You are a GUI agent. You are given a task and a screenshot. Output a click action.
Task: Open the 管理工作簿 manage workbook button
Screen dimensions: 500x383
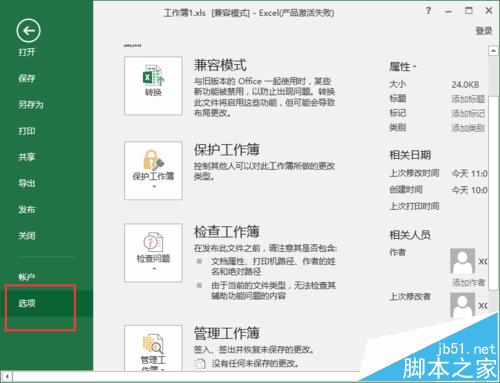(x=153, y=348)
